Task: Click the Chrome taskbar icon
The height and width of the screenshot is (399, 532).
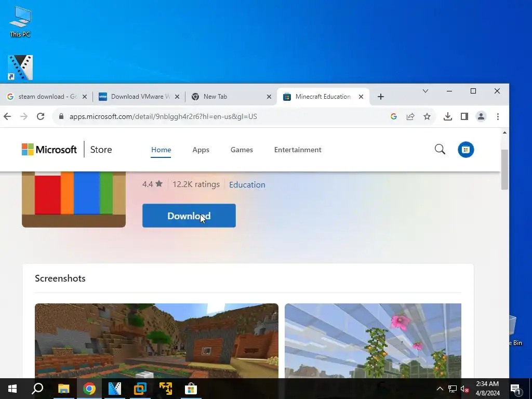Action: (89, 389)
